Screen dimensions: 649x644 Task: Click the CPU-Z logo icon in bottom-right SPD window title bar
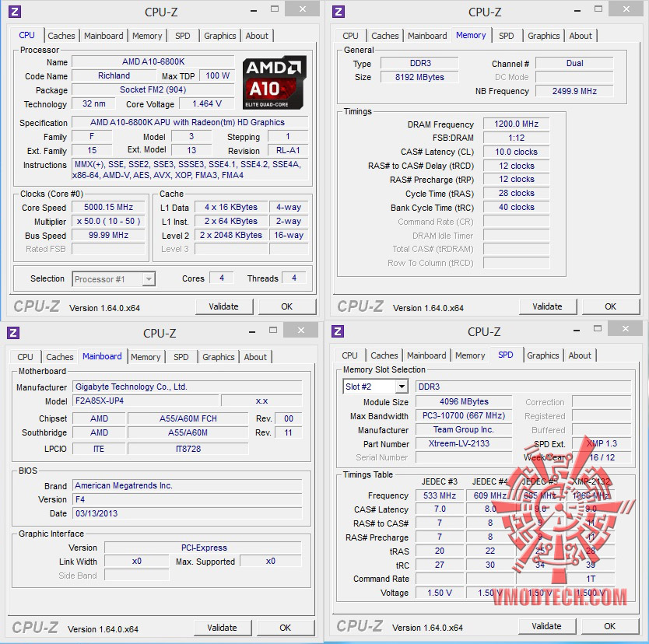338,331
